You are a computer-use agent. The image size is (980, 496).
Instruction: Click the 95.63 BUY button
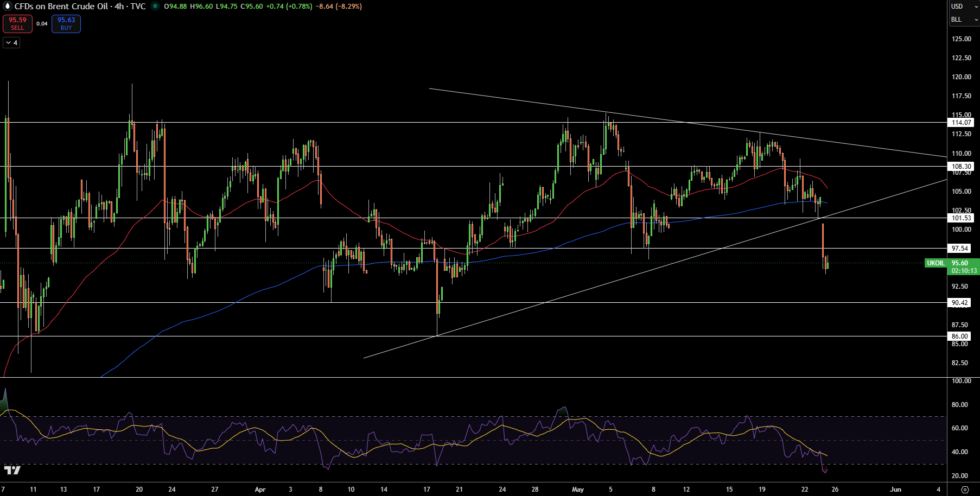coord(66,24)
